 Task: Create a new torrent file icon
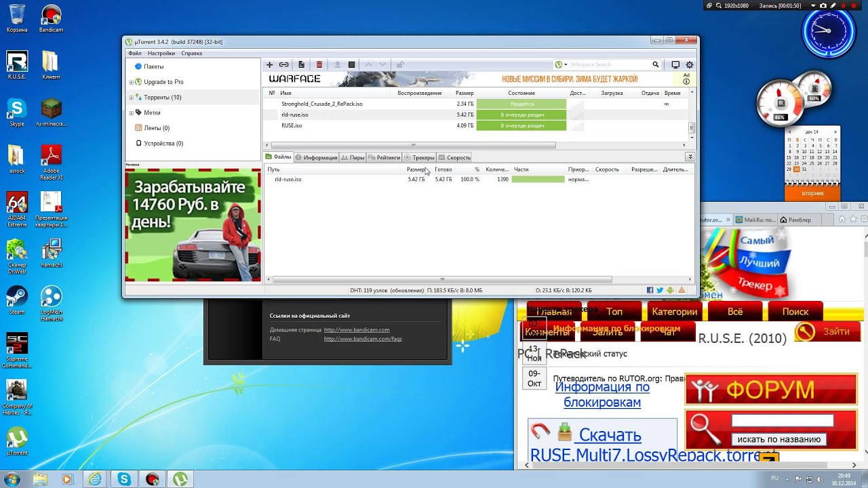[x=302, y=64]
